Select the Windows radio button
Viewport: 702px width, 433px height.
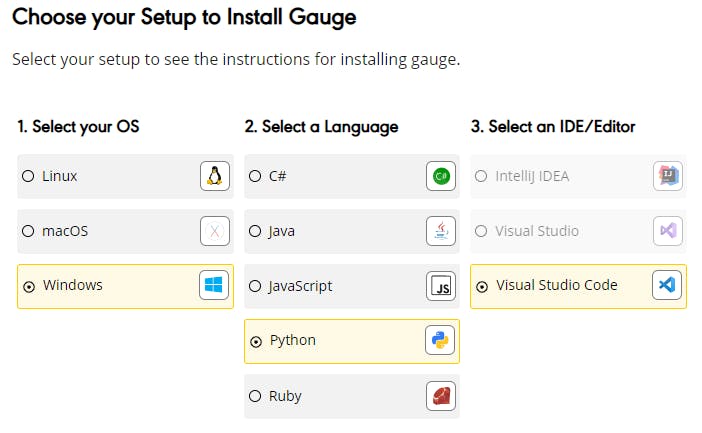pos(28,286)
